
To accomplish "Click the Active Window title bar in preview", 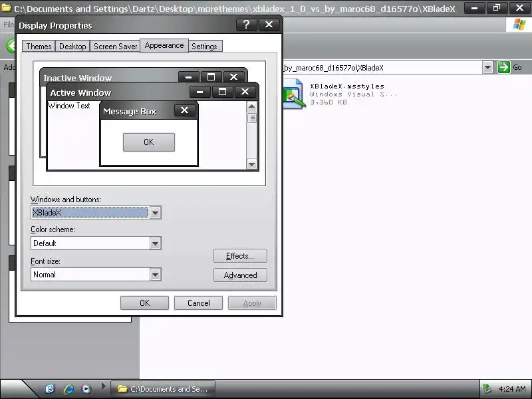I will [x=118, y=92].
